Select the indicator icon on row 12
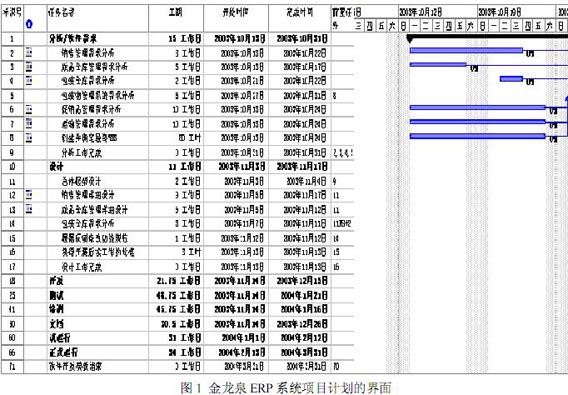This screenshot has height=395, width=568. pyautogui.click(x=29, y=195)
